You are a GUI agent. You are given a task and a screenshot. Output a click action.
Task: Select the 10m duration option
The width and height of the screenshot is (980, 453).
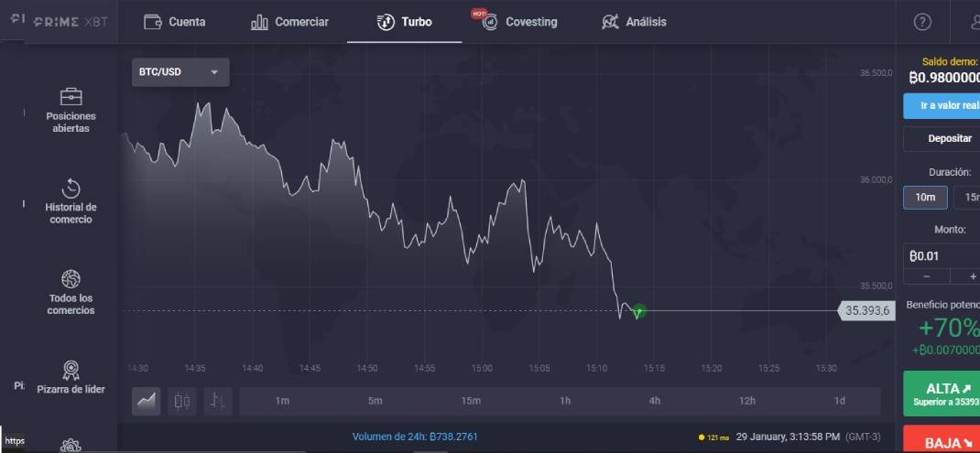click(x=925, y=198)
